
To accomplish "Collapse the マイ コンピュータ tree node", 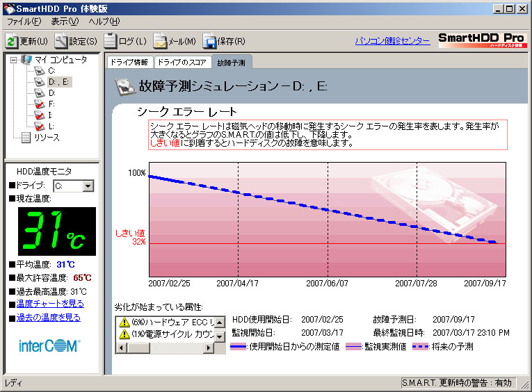I will coord(14,60).
